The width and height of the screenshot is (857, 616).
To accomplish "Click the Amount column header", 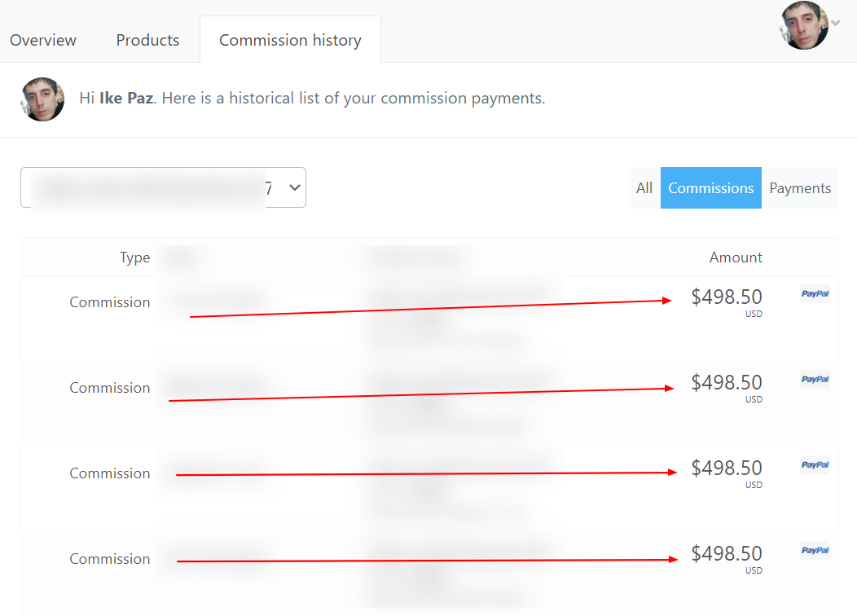I will (736, 257).
